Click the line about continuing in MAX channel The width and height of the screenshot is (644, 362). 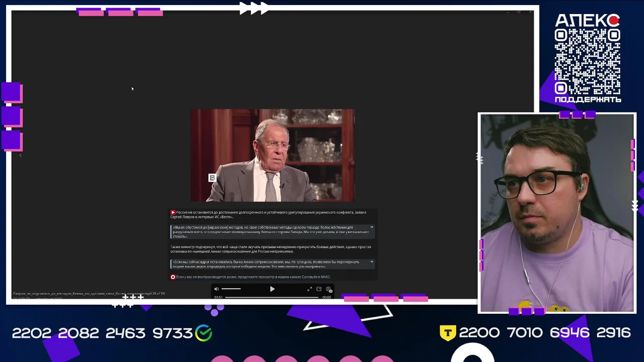pos(253,277)
